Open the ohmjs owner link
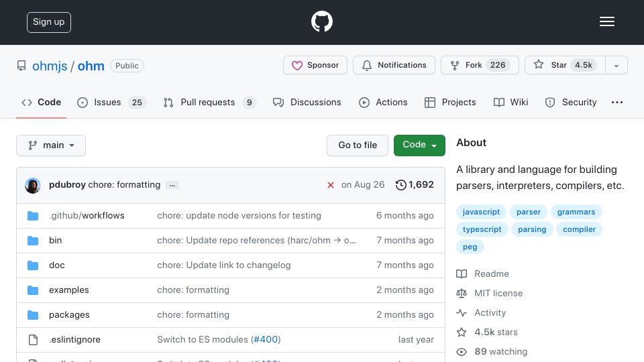 [50, 66]
